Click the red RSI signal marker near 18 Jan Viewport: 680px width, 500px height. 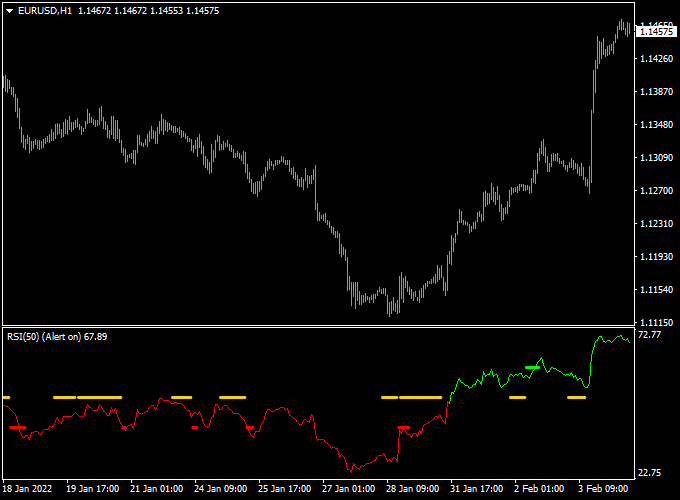pyautogui.click(x=18, y=428)
